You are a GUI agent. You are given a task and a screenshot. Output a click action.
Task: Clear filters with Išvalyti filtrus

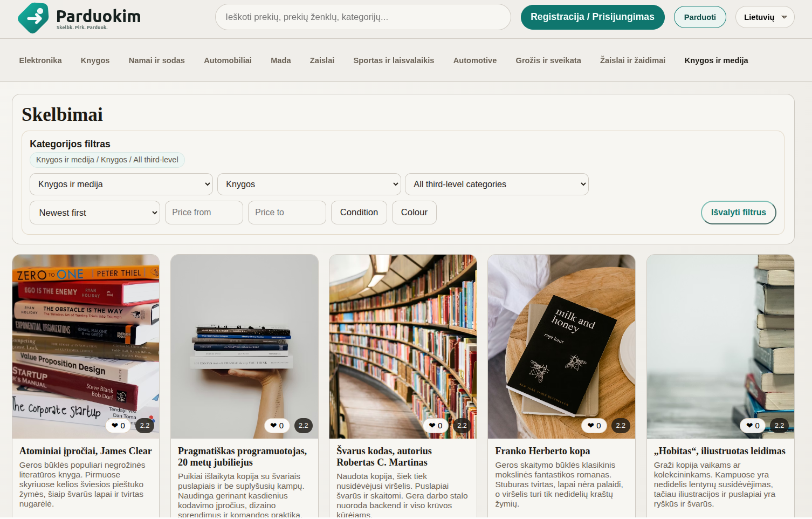[x=738, y=213]
